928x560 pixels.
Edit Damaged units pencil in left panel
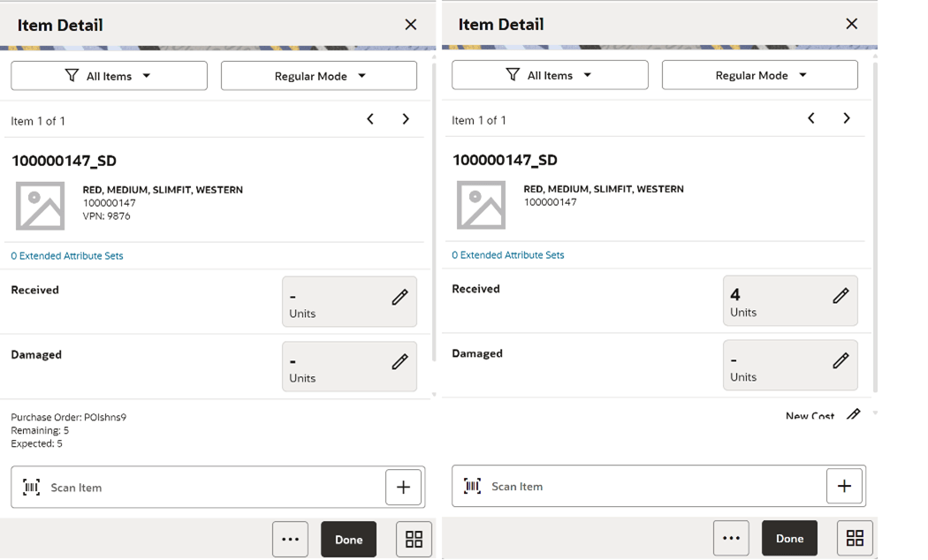[400, 361]
